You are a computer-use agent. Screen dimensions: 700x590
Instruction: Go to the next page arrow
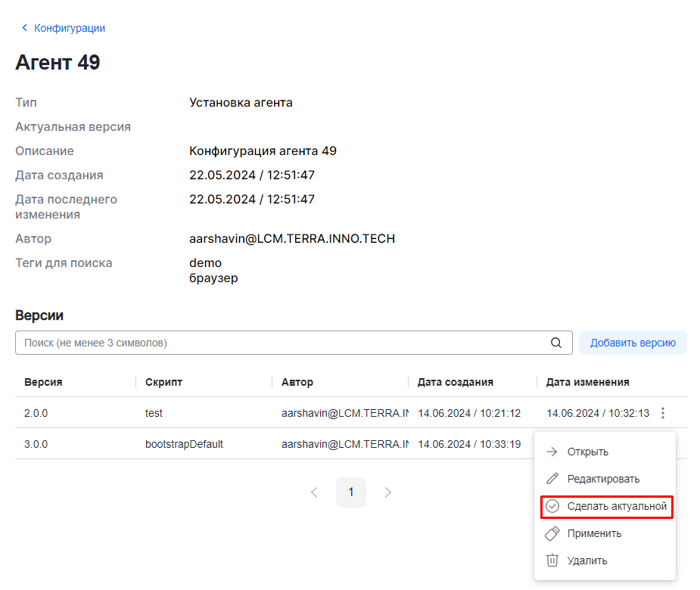click(x=388, y=492)
